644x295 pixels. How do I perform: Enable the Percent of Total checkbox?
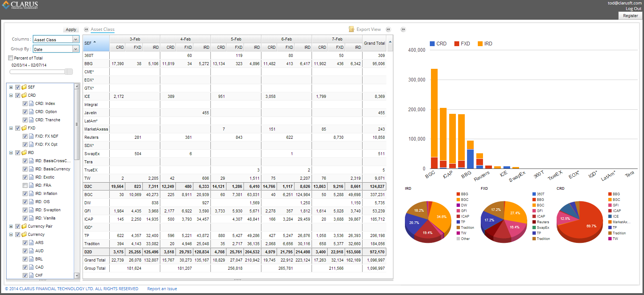pos(10,58)
